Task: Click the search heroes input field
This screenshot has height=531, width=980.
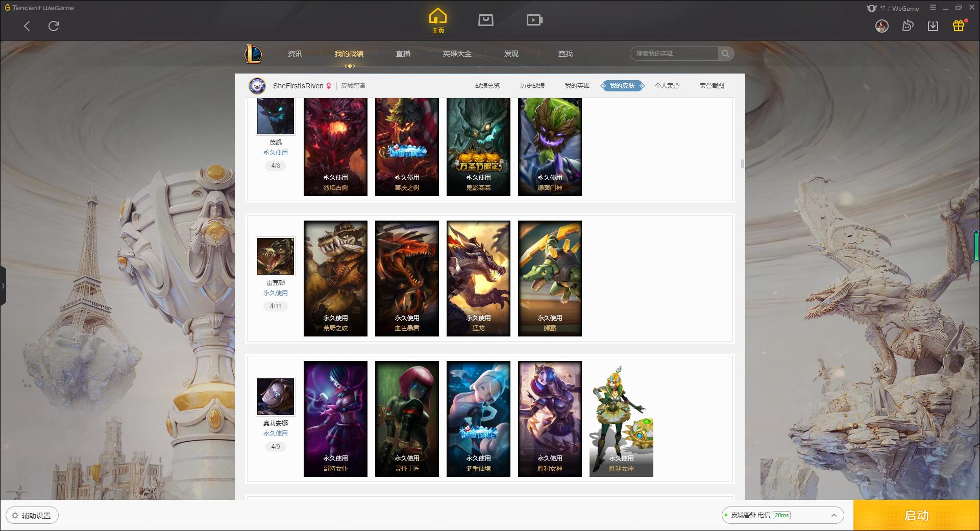Action: coord(674,54)
